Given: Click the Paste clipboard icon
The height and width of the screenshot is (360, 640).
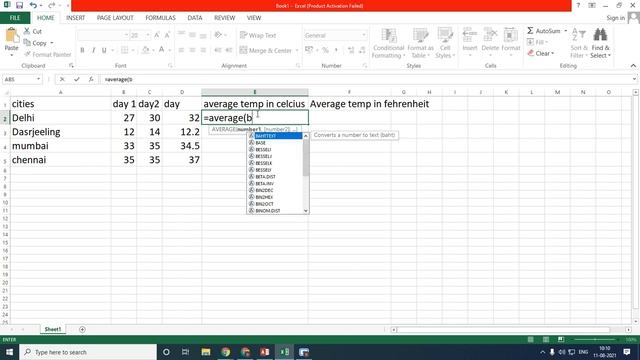Looking at the screenshot, I should click(x=11, y=36).
